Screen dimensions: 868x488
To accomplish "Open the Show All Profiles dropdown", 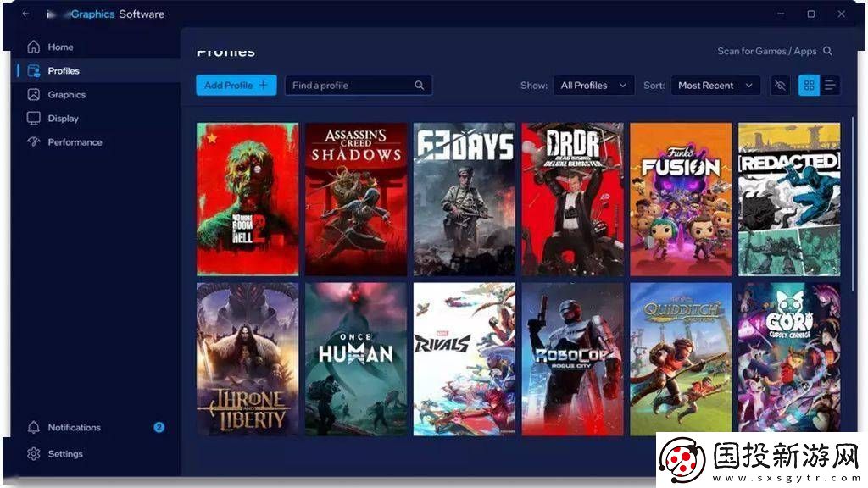I will coord(593,86).
